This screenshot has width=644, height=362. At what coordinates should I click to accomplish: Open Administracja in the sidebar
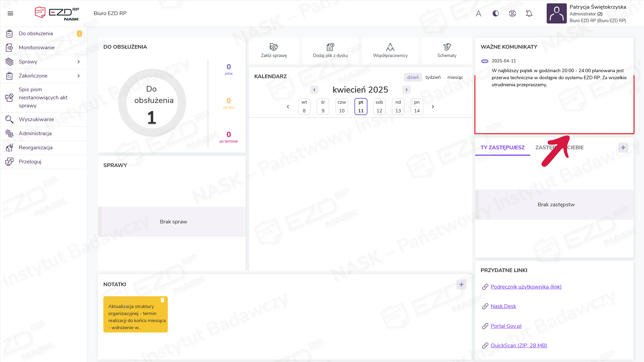coord(35,134)
